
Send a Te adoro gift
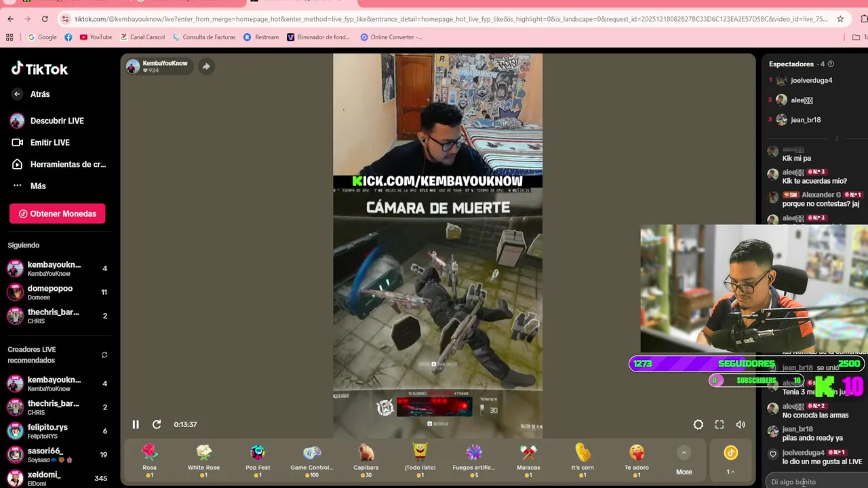(x=637, y=461)
